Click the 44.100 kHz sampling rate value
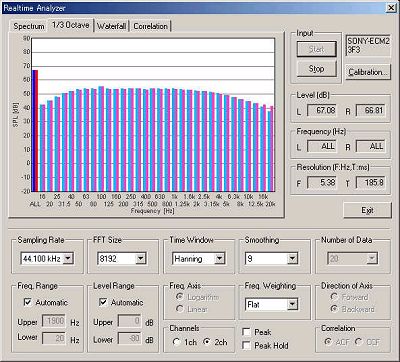The height and width of the screenshot is (362, 400). 42,258
